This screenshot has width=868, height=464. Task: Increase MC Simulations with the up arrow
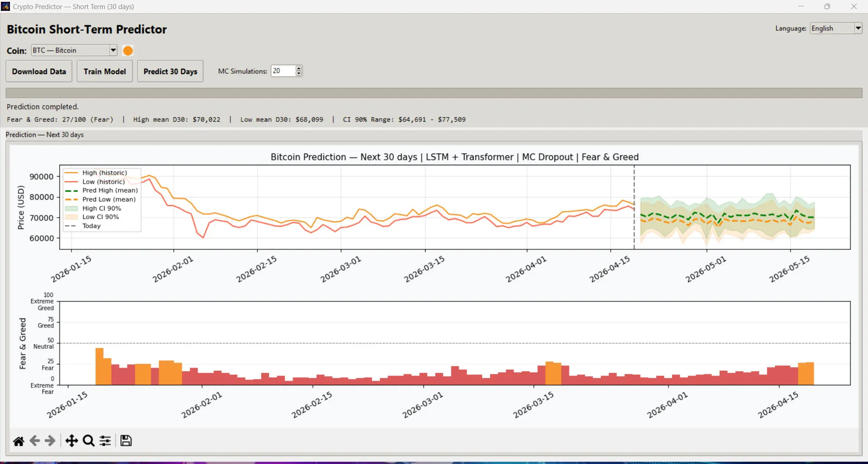coord(299,68)
